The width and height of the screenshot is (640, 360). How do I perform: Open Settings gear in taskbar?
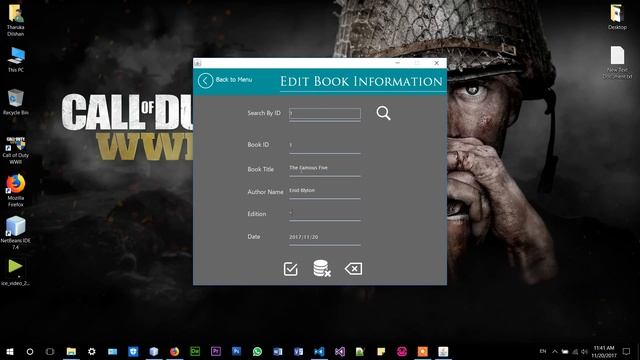[x=92, y=351]
